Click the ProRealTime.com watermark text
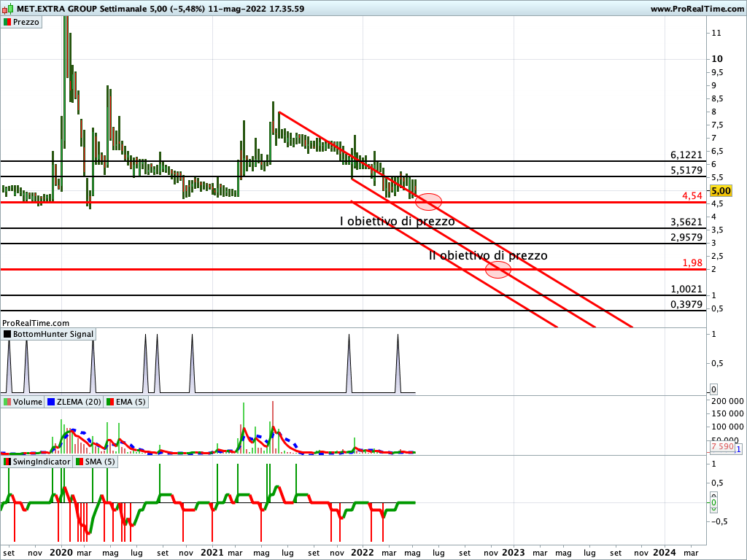Image resolution: width=747 pixels, height=560 pixels. pyautogui.click(x=36, y=322)
